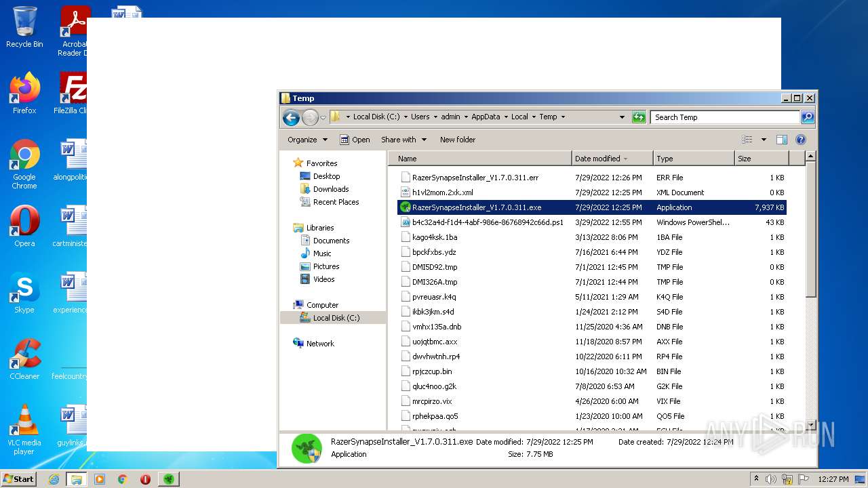Viewport: 868px width, 488px height.
Task: Click the volume icon in tray
Action: 771,479
